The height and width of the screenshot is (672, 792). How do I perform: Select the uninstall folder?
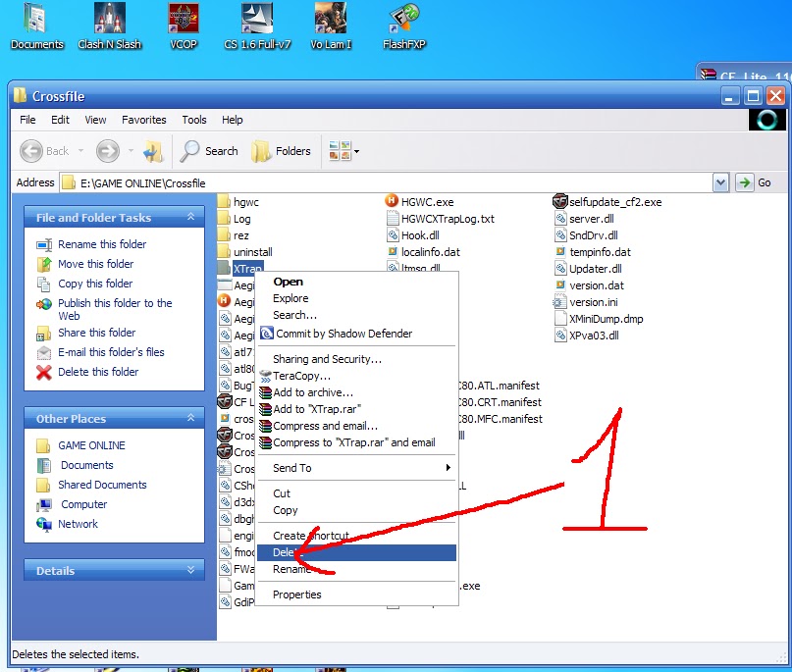pos(245,252)
